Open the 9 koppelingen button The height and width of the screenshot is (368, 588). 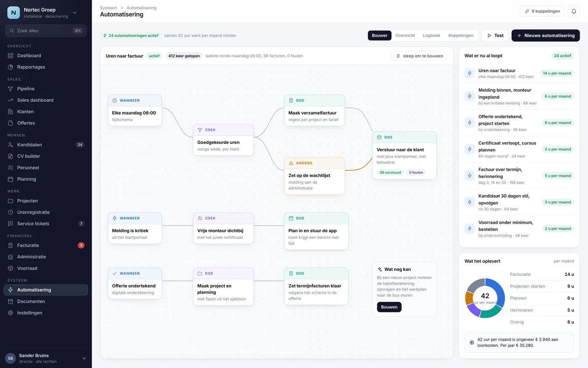[542, 11]
